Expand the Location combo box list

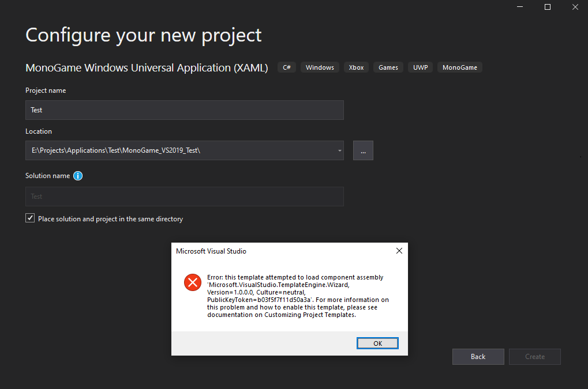[339, 150]
